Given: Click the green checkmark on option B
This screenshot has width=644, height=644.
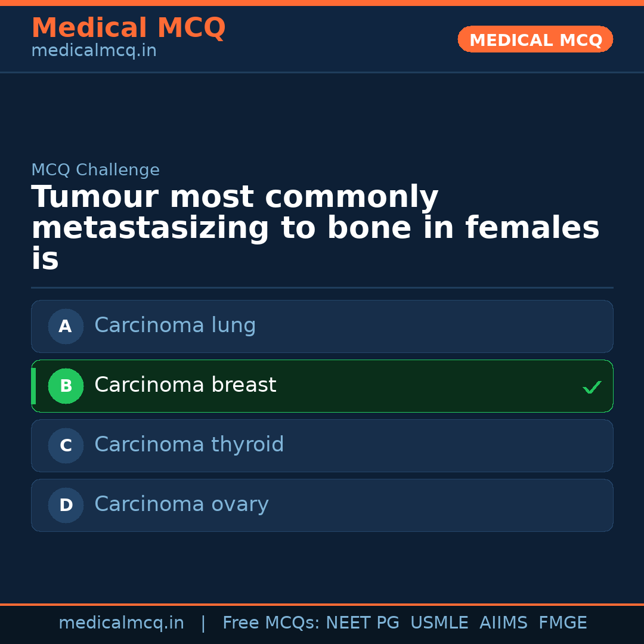Looking at the screenshot, I should point(592,388).
